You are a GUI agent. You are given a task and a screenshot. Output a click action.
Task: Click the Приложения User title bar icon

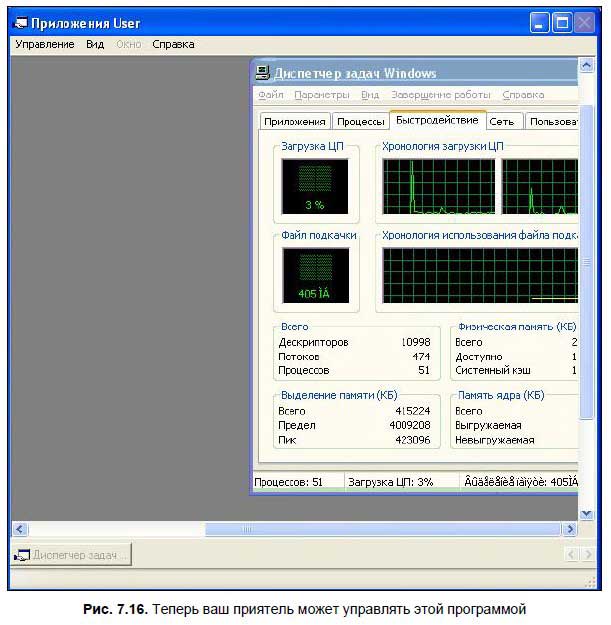point(19,22)
